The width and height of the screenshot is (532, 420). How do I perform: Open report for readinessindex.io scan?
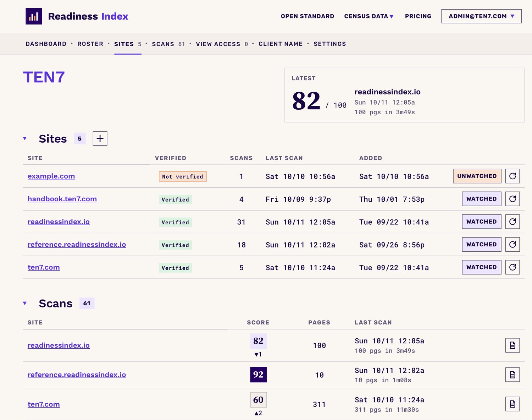click(x=512, y=345)
